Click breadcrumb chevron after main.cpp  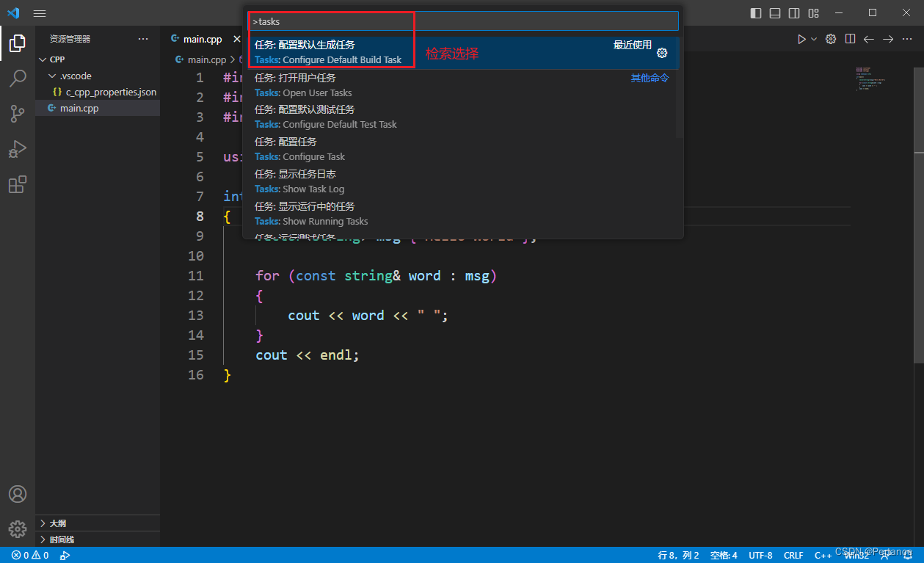(233, 59)
